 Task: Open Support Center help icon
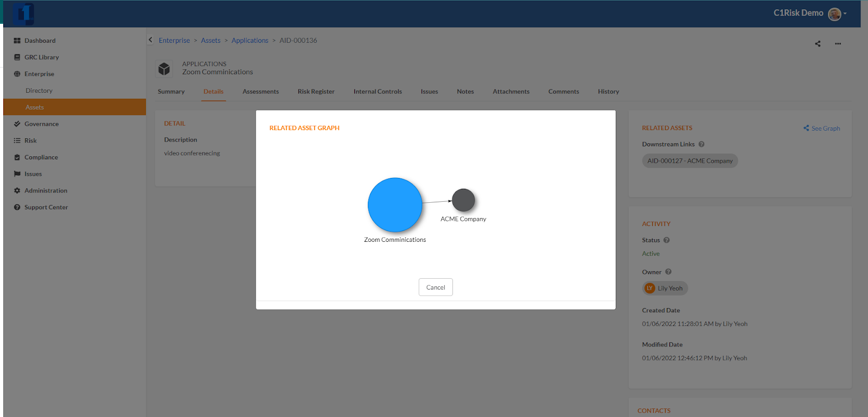click(17, 208)
